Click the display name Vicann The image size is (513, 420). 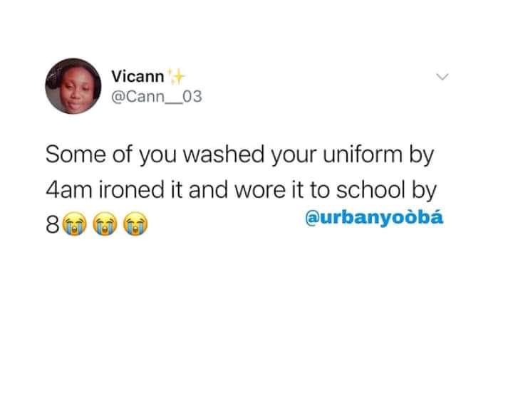click(138, 76)
